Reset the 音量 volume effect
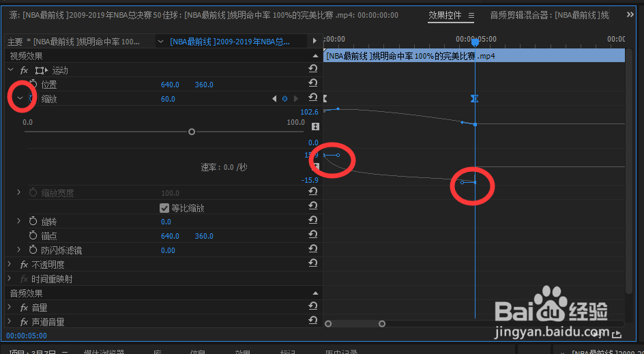The height and width of the screenshot is (354, 644). point(313,306)
